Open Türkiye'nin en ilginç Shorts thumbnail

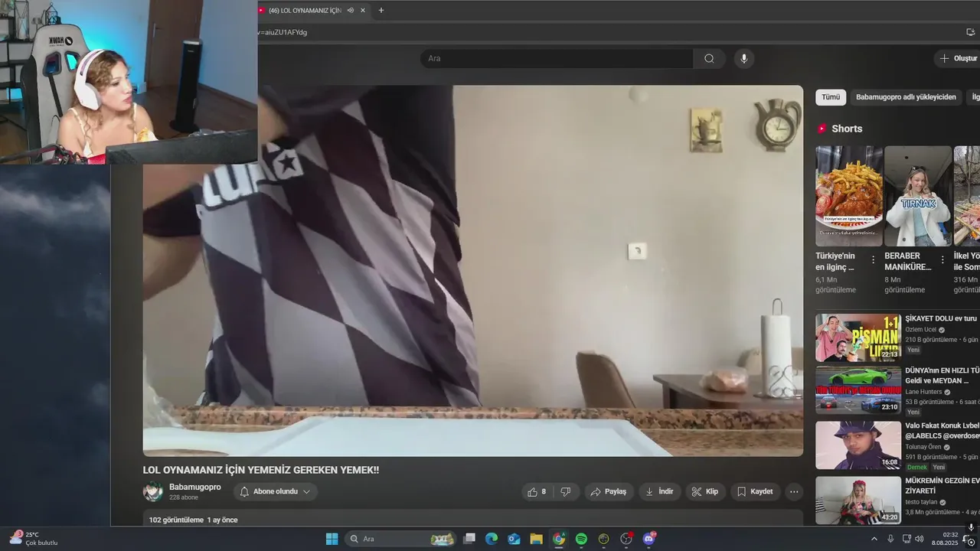point(849,196)
